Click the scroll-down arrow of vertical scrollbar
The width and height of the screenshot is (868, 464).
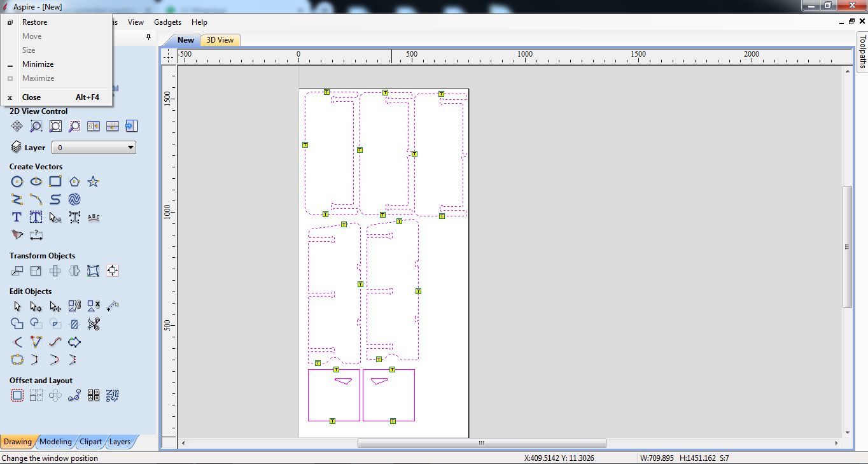point(847,433)
